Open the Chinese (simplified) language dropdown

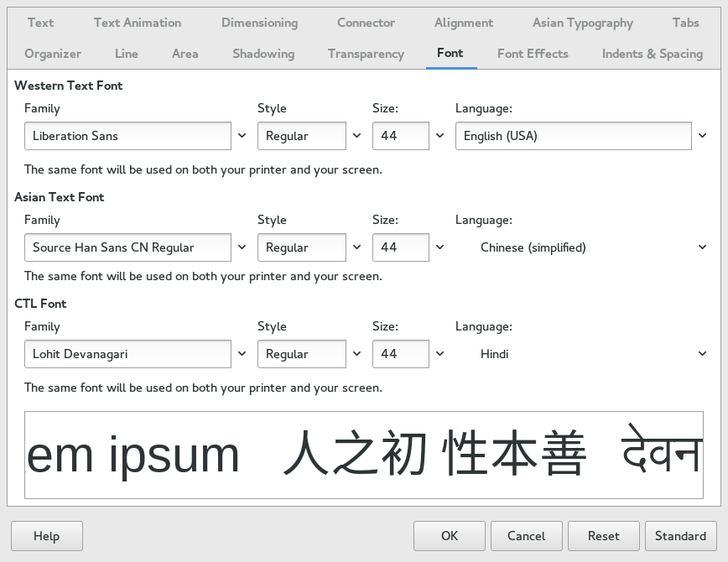702,247
